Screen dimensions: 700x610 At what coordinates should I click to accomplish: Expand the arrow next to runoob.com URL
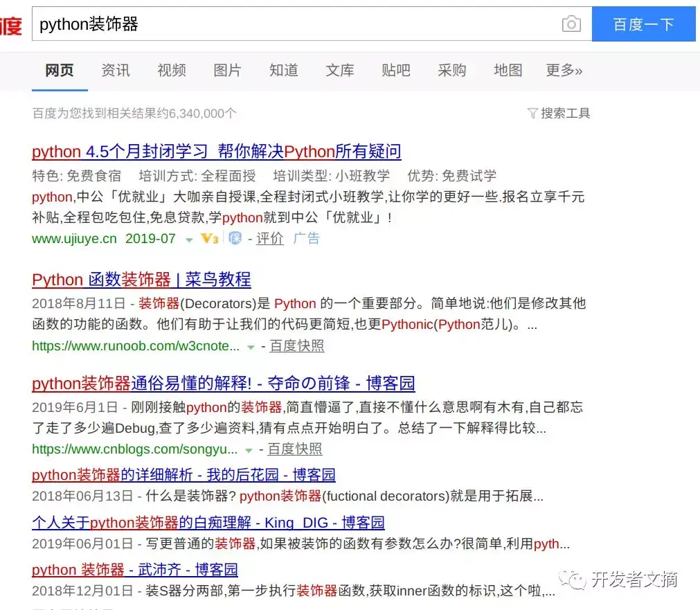[x=251, y=346]
